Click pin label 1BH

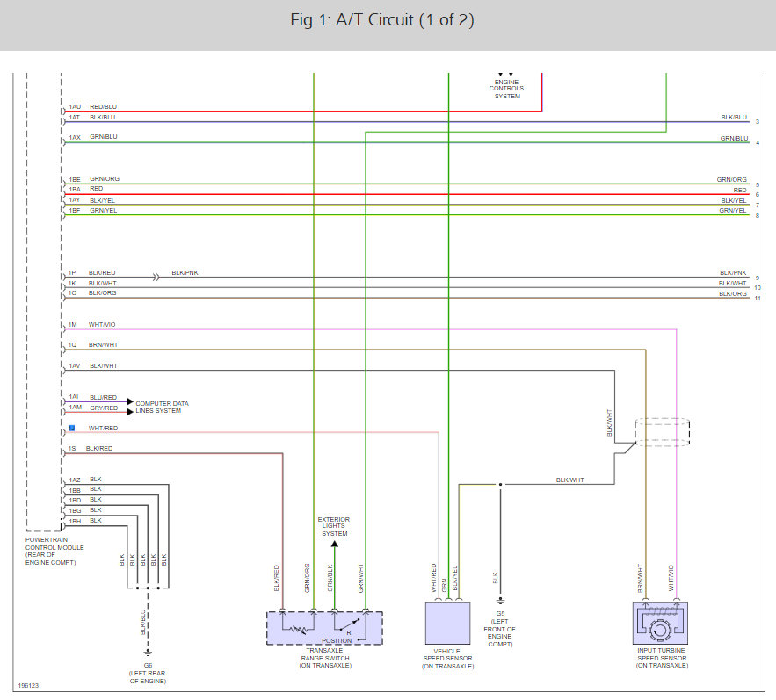(75, 522)
